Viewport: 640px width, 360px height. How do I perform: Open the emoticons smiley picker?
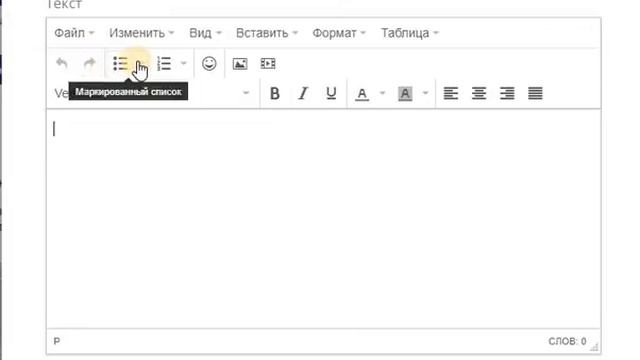tap(209, 64)
